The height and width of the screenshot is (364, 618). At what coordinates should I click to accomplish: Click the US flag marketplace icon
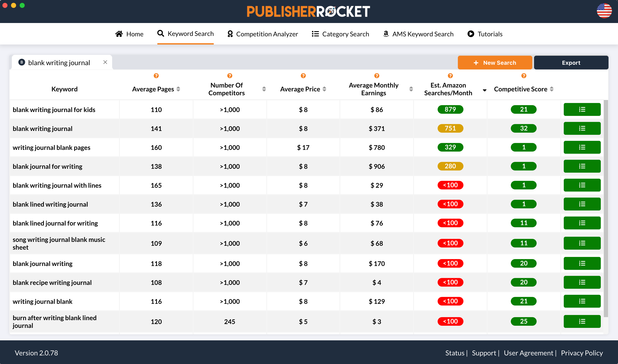[604, 11]
